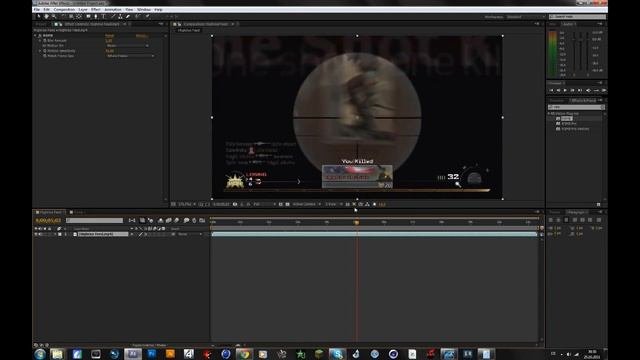Open the Whole Frame dropdown

point(131,56)
